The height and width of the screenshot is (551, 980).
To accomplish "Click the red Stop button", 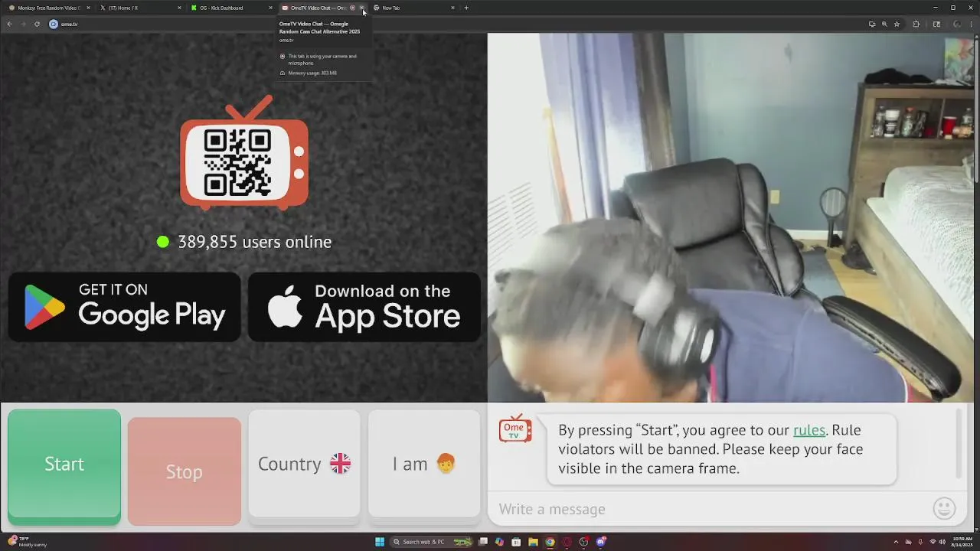I will pos(185,471).
